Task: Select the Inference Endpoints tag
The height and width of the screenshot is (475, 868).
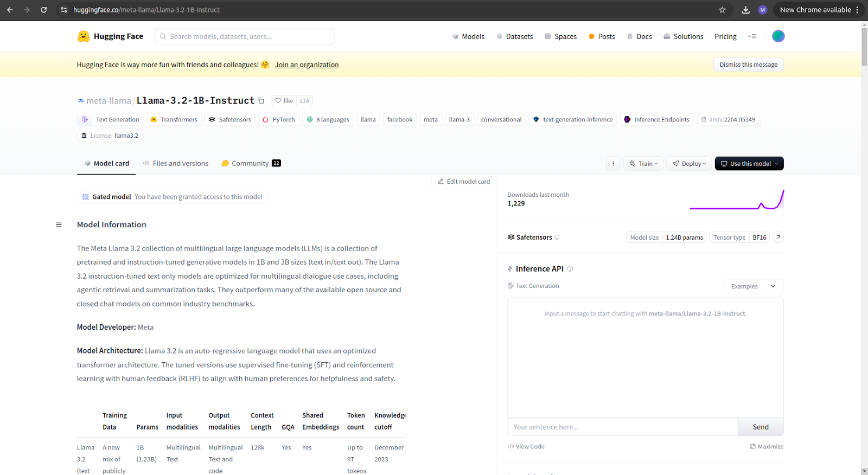Action: coord(657,119)
